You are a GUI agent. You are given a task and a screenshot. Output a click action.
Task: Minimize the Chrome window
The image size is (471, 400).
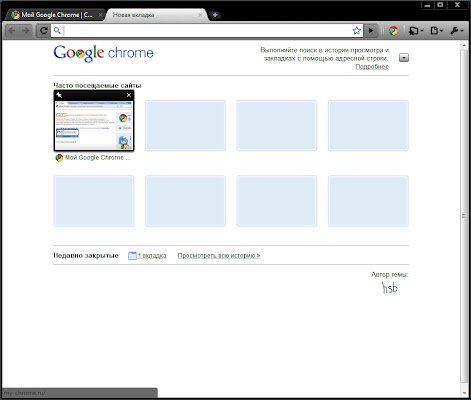428,5
